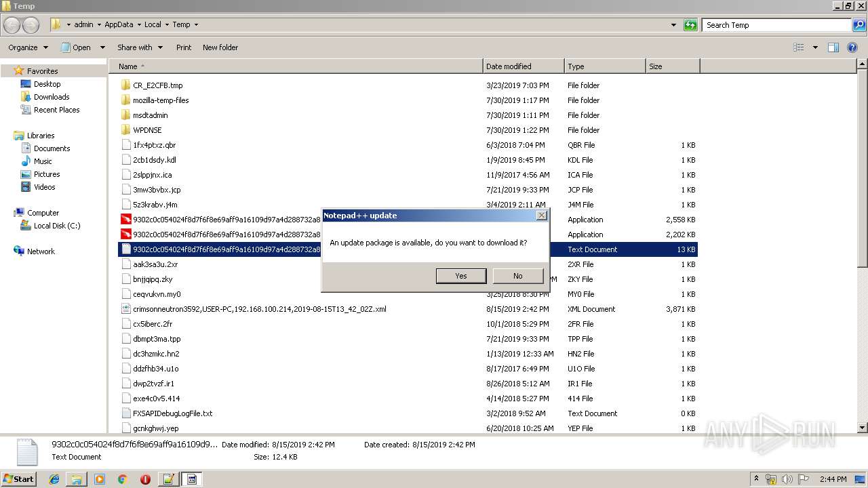The width and height of the screenshot is (868, 488).
Task: Select the crimsonneutron3592 XML document
Action: click(x=259, y=309)
